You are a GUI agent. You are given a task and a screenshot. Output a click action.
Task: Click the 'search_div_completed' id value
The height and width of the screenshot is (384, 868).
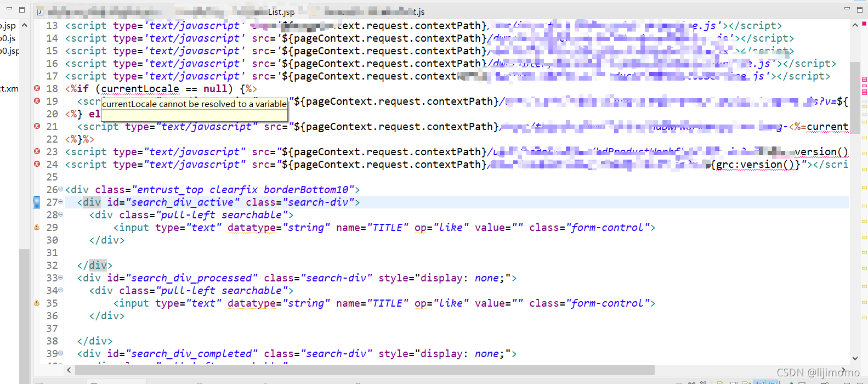pos(192,353)
